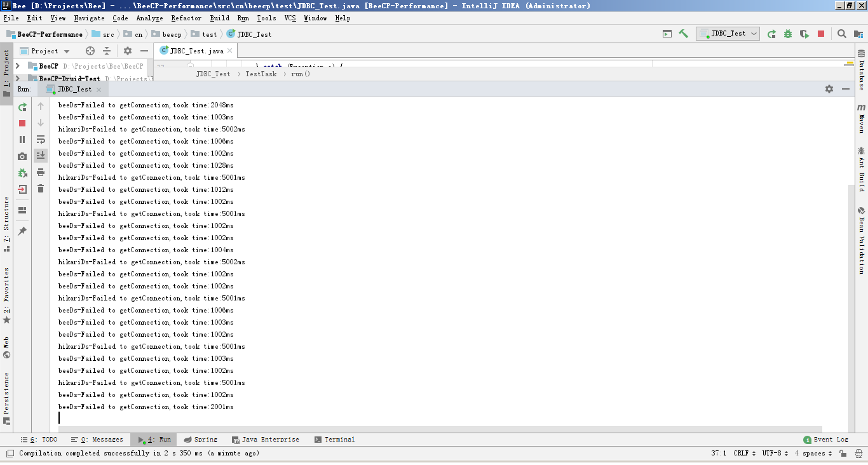Open Search Everywhere magnifier
This screenshot has width=868, height=465.
point(841,34)
